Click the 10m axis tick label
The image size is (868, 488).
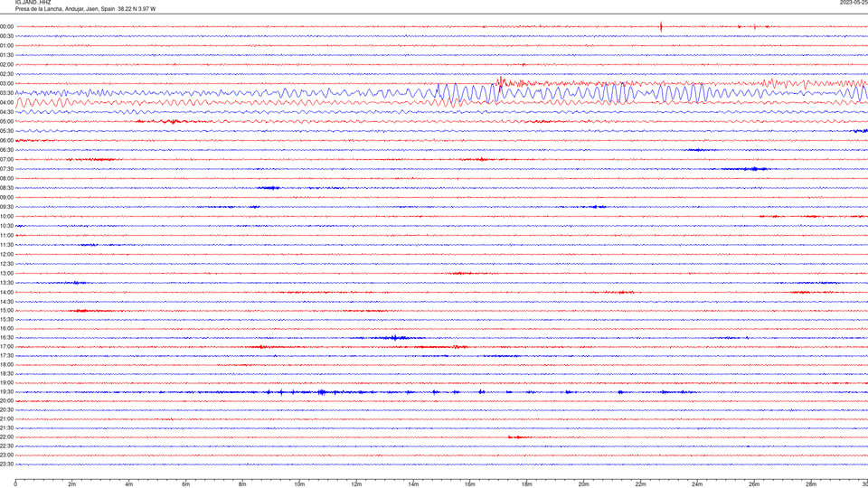tap(299, 484)
